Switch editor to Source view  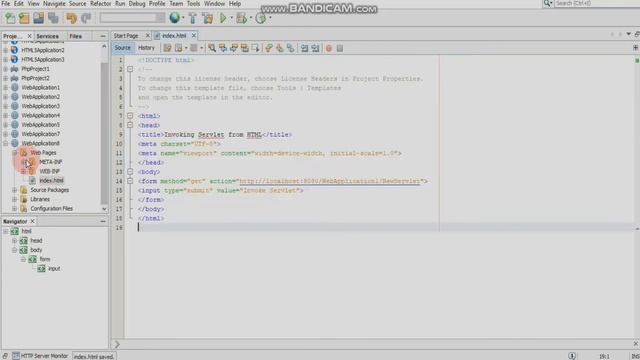pos(122,48)
